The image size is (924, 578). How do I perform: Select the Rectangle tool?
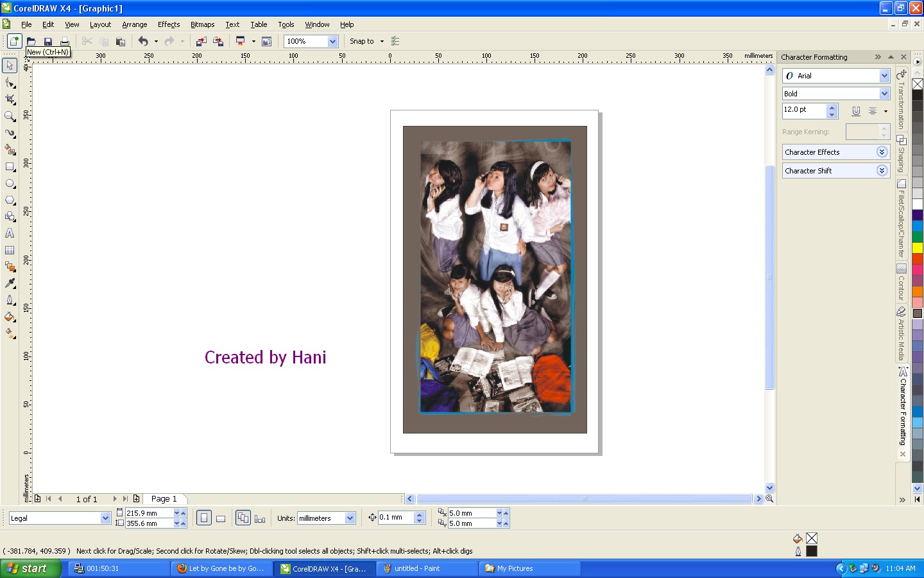point(9,167)
